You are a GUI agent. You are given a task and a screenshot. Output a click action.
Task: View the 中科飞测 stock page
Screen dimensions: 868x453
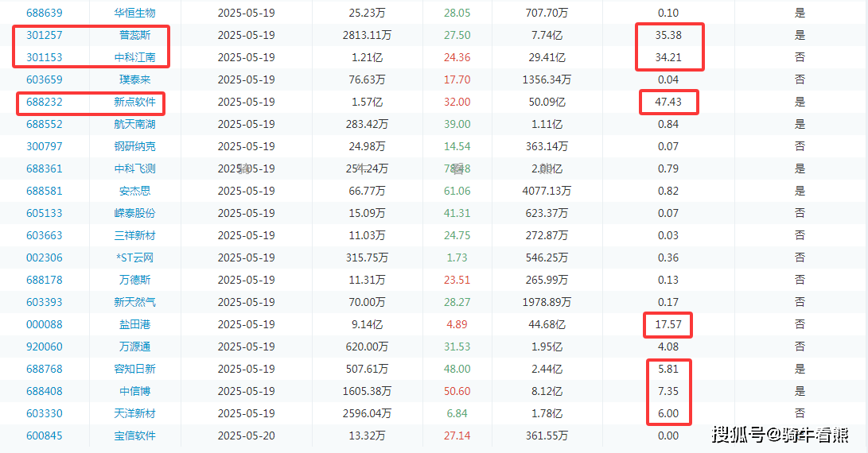pos(134,168)
